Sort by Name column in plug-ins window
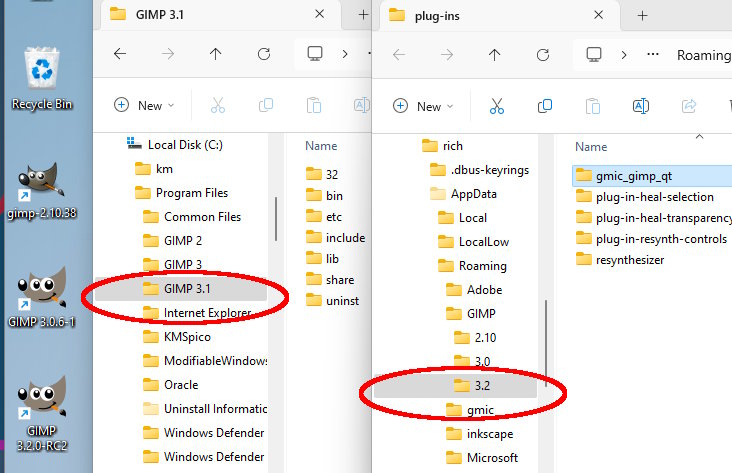Screen dimensions: 732x473 (591, 147)
